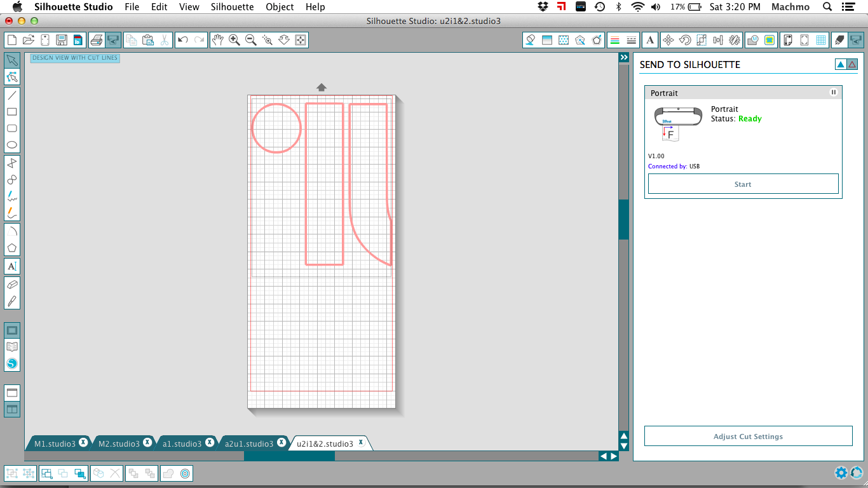Screen dimensions: 868x488
Task: Select the arrow Select tool
Action: tap(12, 60)
